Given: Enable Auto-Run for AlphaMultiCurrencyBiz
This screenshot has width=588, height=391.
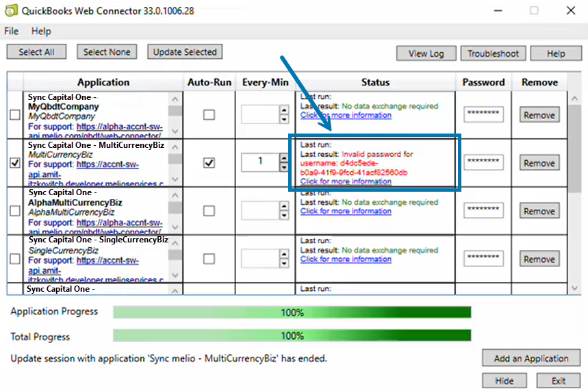Looking at the screenshot, I should (x=209, y=211).
